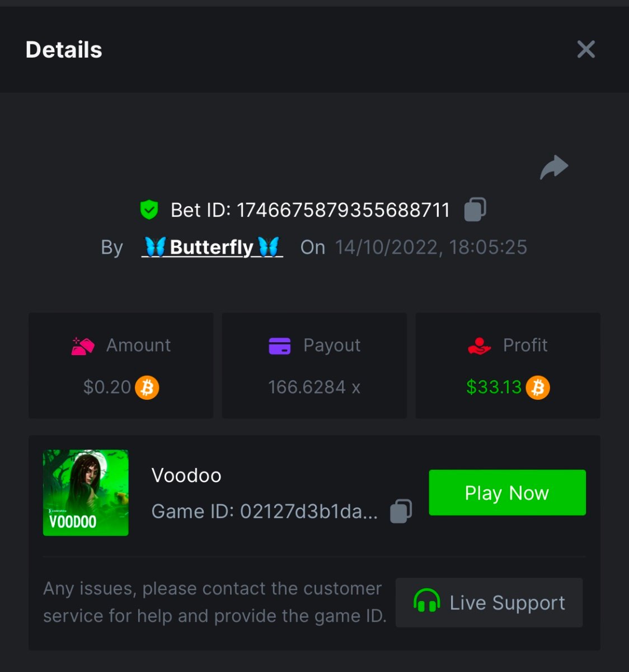Click the truncated Game ID text

[264, 511]
